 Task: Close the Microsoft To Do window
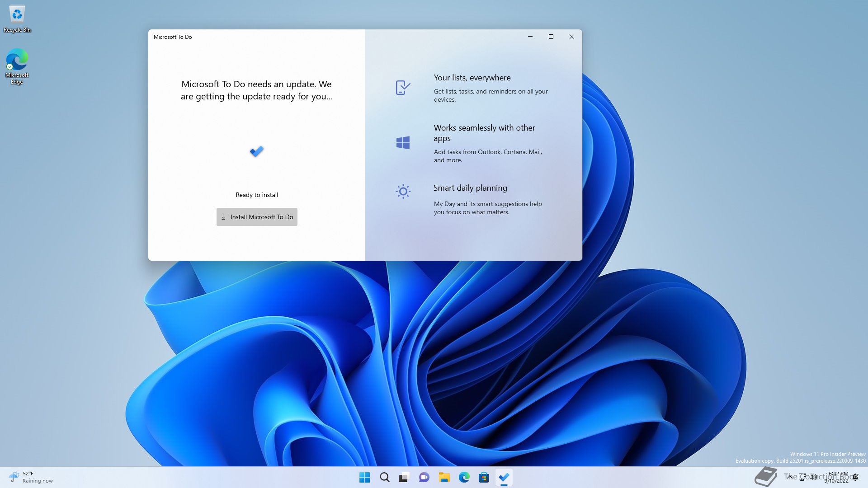pos(572,37)
